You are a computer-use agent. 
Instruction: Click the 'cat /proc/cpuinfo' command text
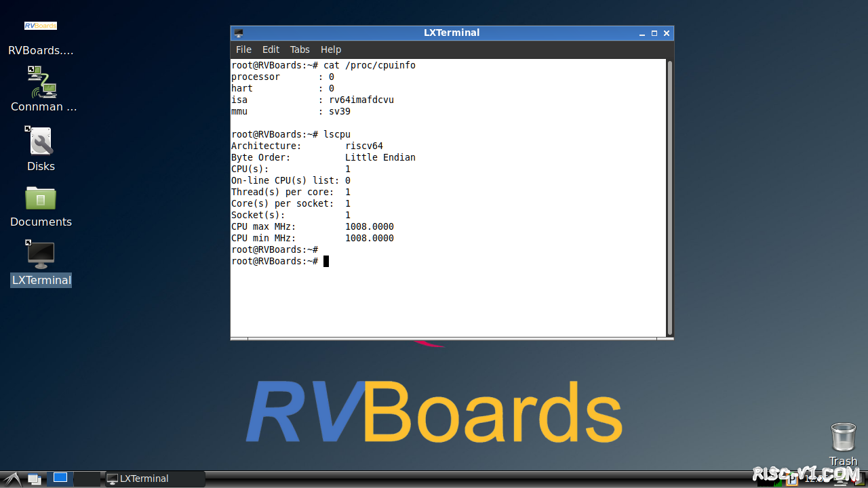click(370, 65)
